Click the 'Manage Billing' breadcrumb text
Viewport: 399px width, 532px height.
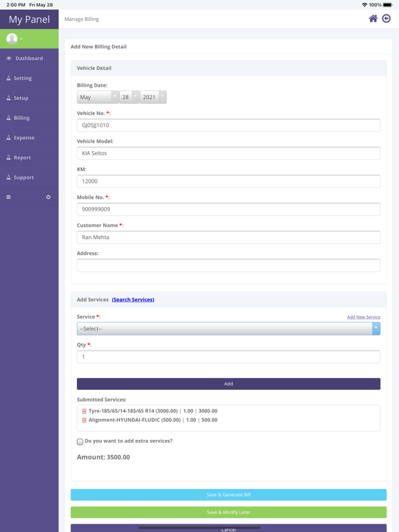(82, 19)
